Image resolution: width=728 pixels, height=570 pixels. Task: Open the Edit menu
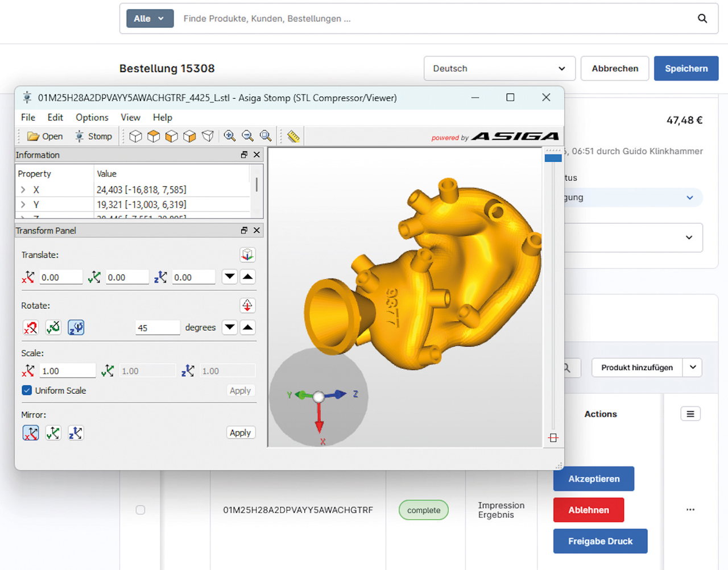55,117
